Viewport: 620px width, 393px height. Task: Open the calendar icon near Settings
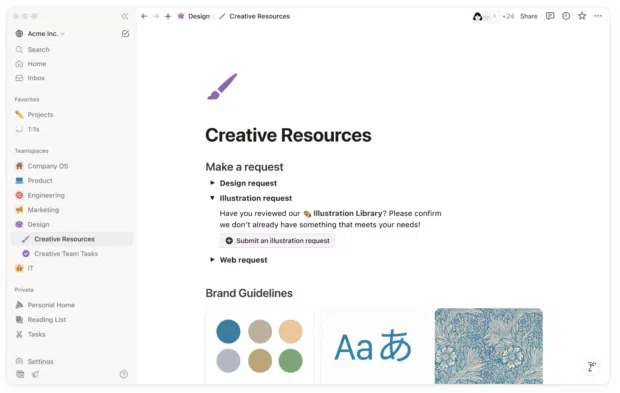pos(20,374)
